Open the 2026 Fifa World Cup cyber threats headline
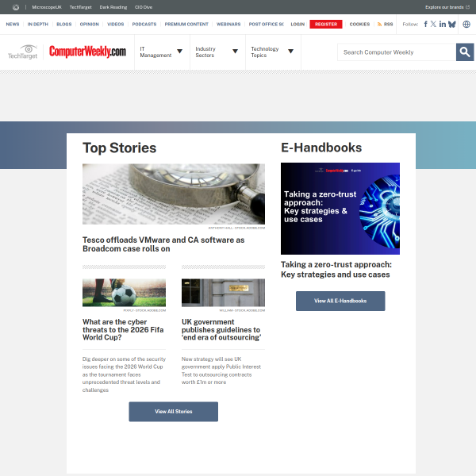This screenshot has width=476, height=476. (123, 330)
